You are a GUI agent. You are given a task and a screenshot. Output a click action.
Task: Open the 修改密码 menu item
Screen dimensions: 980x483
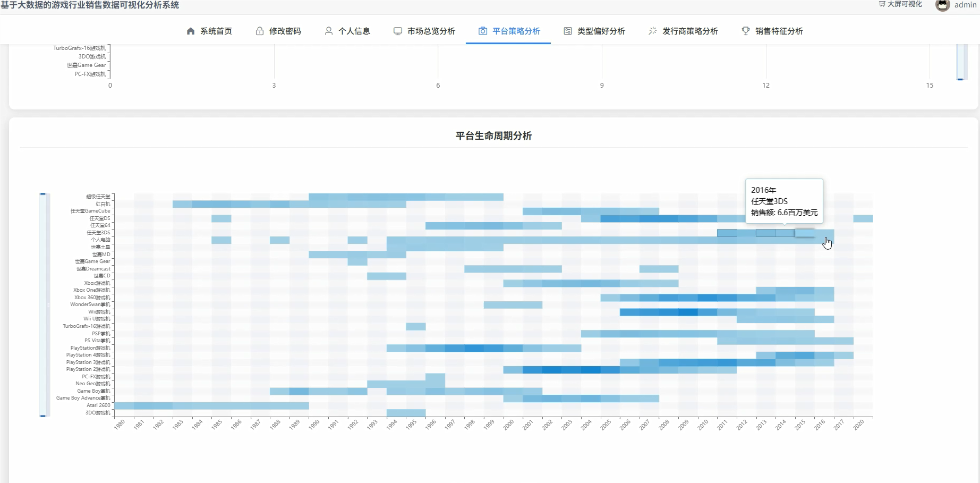278,31
